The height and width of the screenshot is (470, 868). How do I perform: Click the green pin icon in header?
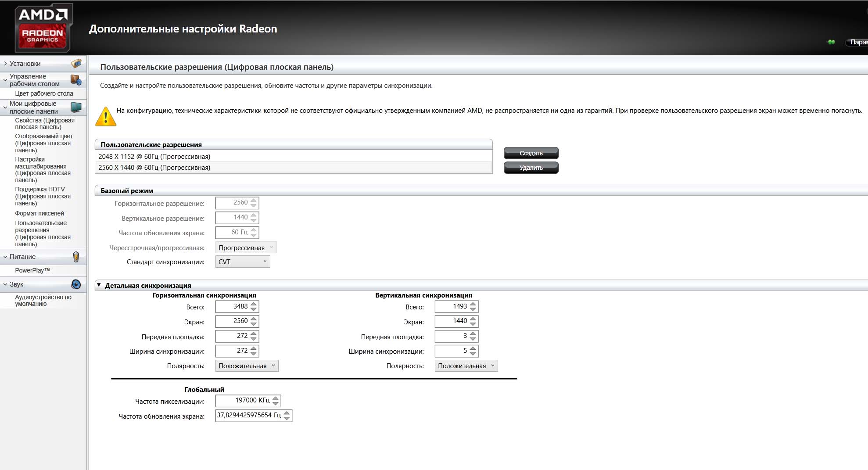point(831,42)
